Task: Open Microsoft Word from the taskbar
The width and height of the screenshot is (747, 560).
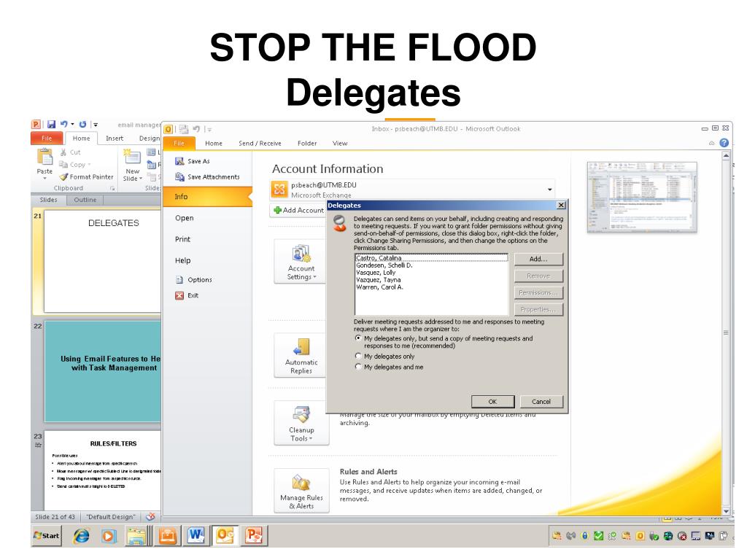Action: [196, 536]
